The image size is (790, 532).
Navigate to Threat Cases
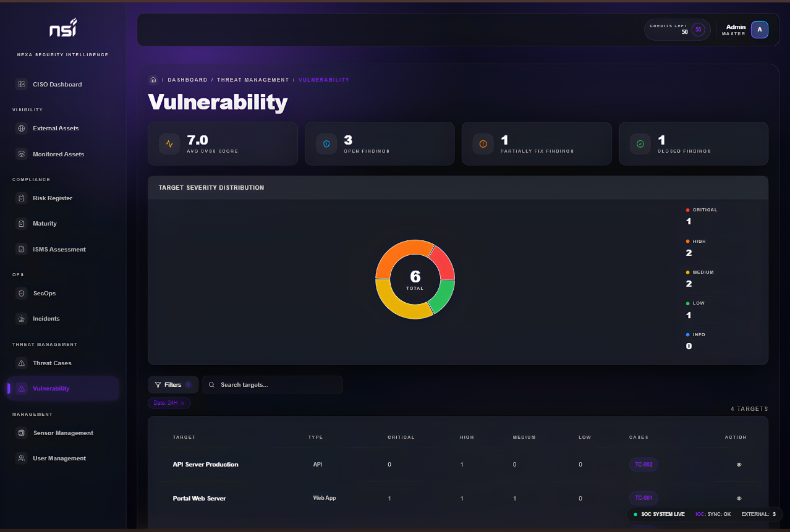(63, 363)
